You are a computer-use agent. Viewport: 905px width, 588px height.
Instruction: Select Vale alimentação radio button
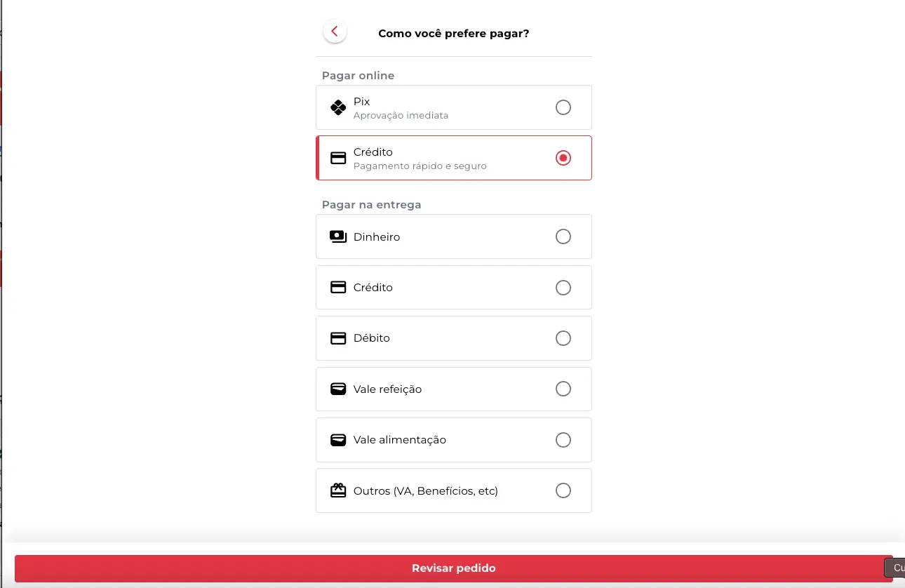pyautogui.click(x=563, y=440)
